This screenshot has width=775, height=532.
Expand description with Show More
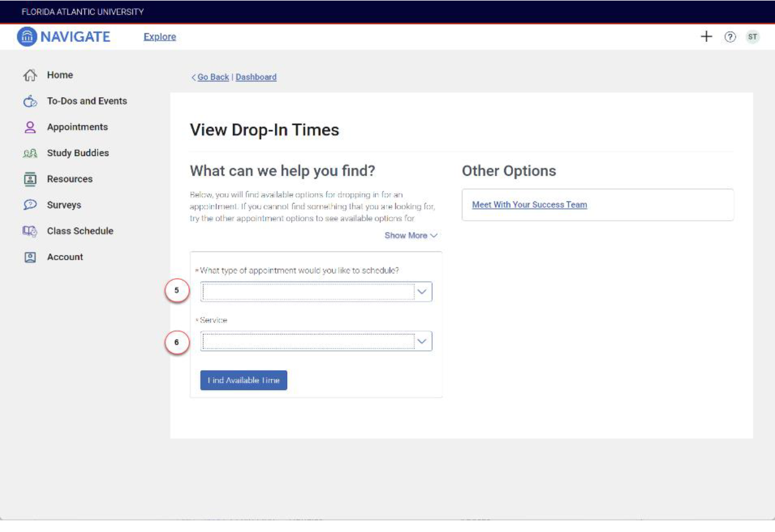point(410,235)
